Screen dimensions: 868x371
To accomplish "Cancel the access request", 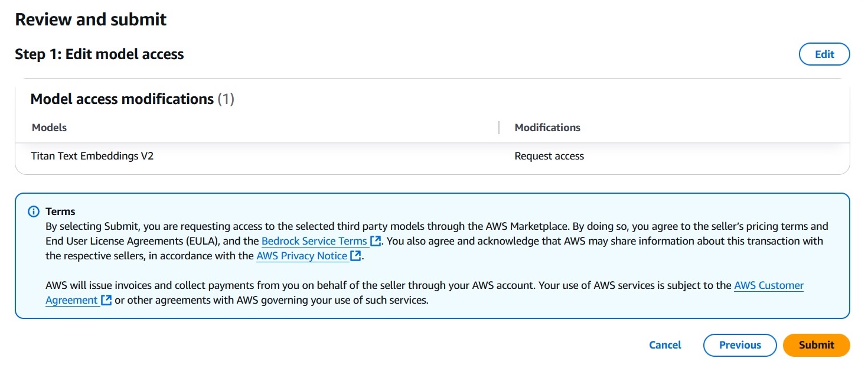I will pyautogui.click(x=665, y=345).
